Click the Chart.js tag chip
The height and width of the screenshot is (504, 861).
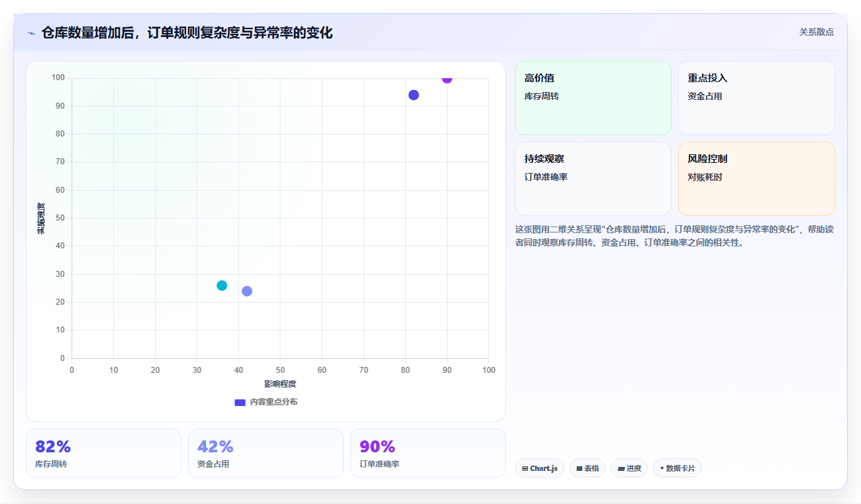pyautogui.click(x=540, y=468)
